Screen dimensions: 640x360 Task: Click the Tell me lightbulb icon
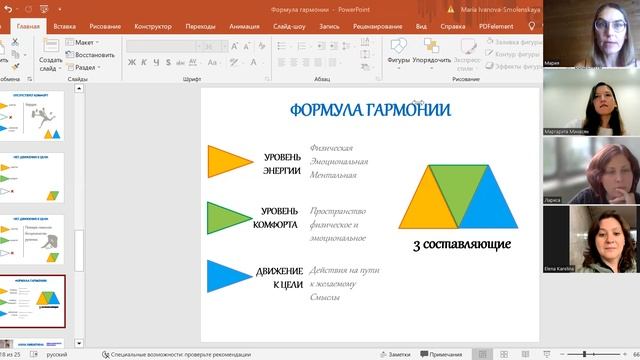(x=531, y=26)
